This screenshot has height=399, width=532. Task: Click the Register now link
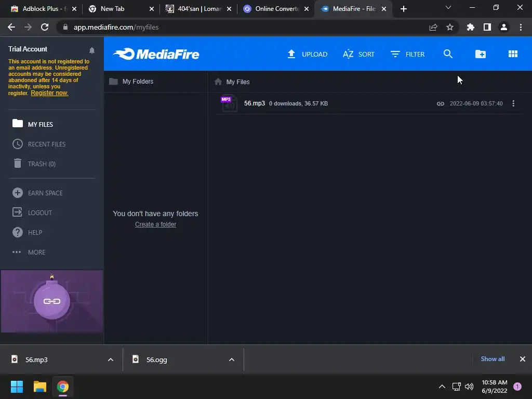click(x=49, y=93)
